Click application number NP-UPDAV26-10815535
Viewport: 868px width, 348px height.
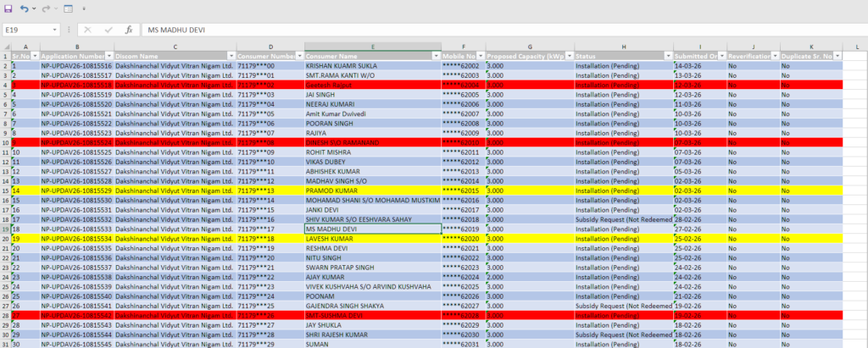[x=77, y=248]
